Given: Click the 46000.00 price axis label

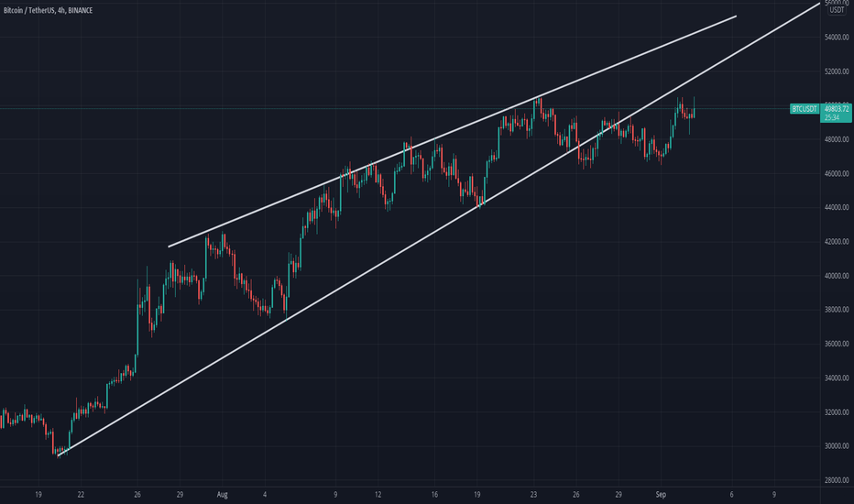Looking at the screenshot, I should coord(836,174).
